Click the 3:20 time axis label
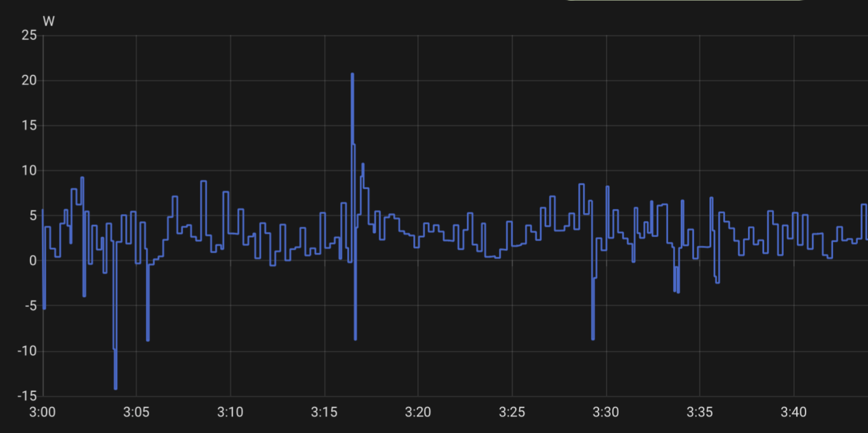 coord(418,412)
